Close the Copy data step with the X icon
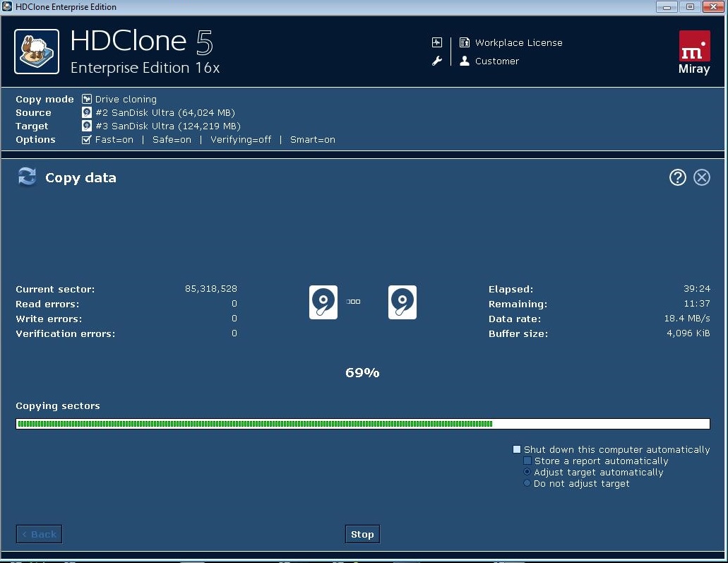The image size is (728, 563). point(701,177)
